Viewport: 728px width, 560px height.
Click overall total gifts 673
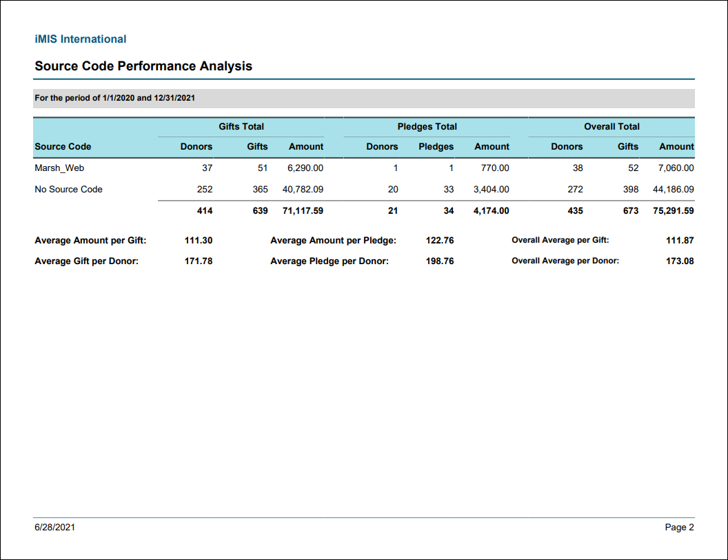(631, 211)
